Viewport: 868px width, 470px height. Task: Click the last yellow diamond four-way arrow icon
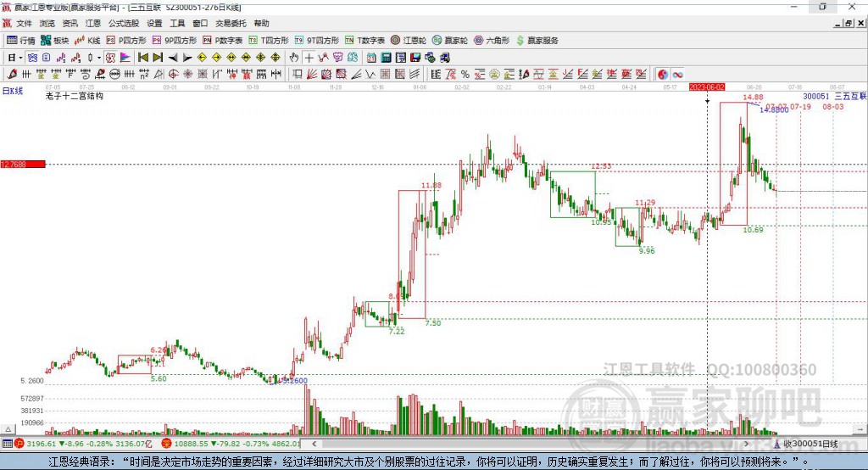coord(275,58)
